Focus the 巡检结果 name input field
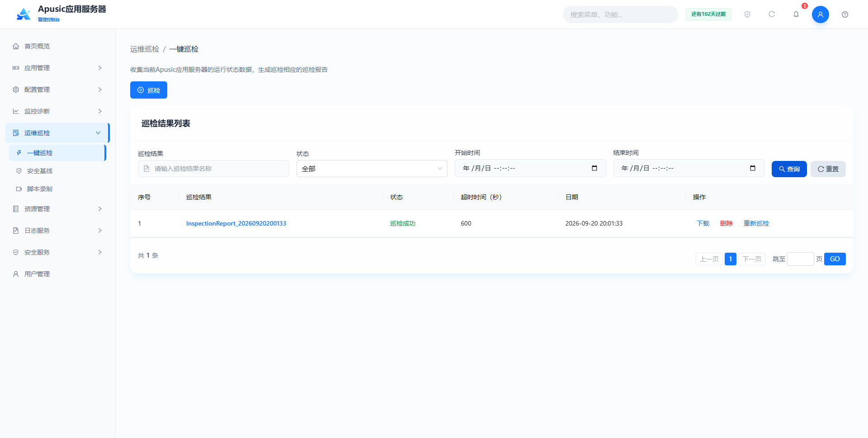Image resolution: width=868 pixels, height=438 pixels. click(x=213, y=169)
